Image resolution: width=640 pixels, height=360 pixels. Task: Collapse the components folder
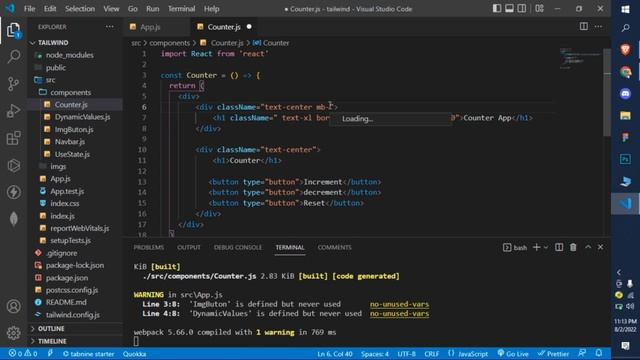(71, 93)
